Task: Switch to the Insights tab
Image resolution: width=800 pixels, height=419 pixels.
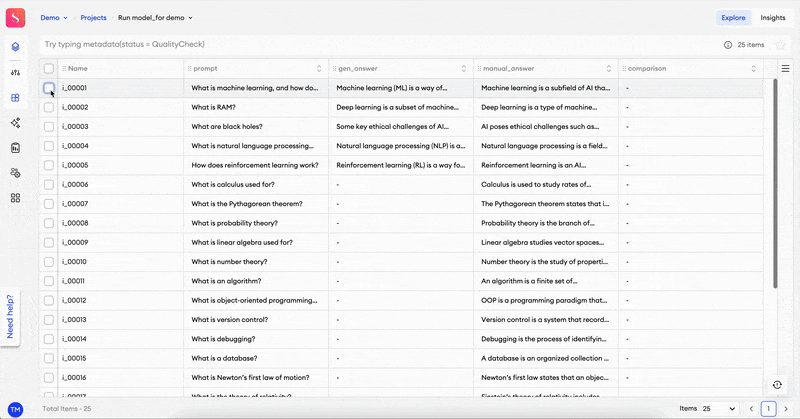Action: [x=773, y=18]
